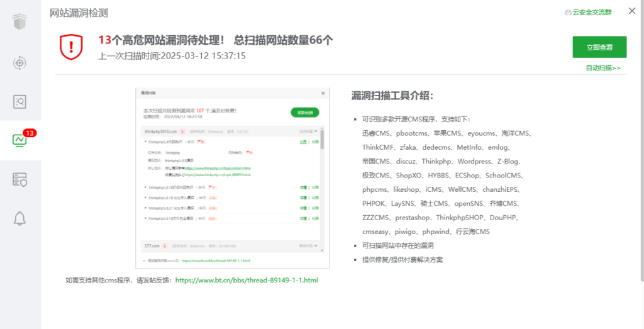Image resolution: width=644 pixels, height=329 pixels.
Task: Click the red 13 badge on sidebar
Action: click(x=30, y=133)
